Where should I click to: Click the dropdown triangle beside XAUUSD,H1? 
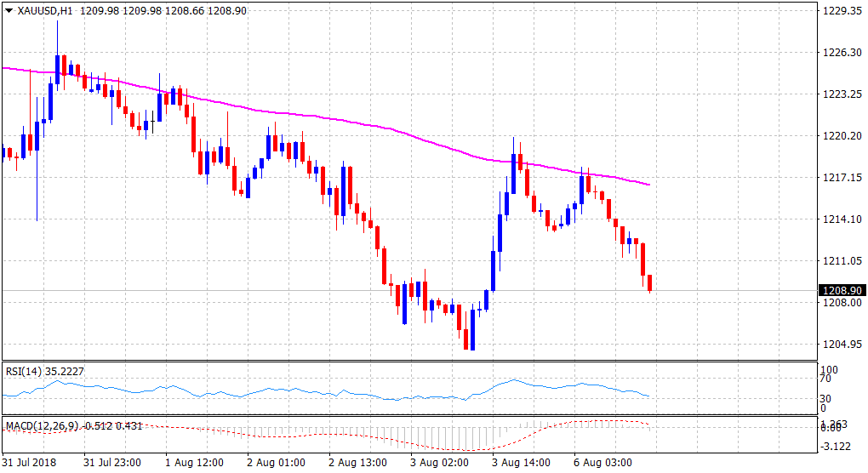(x=9, y=11)
